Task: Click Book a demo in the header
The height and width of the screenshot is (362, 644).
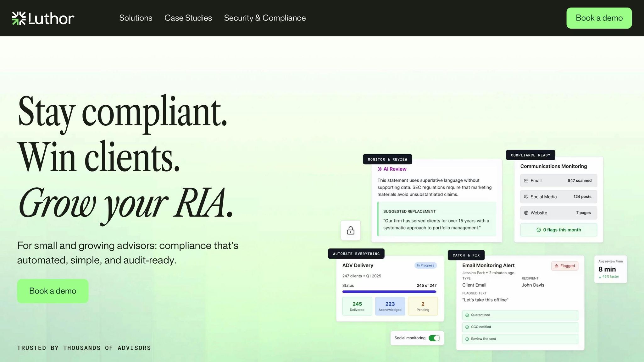Action: click(599, 18)
